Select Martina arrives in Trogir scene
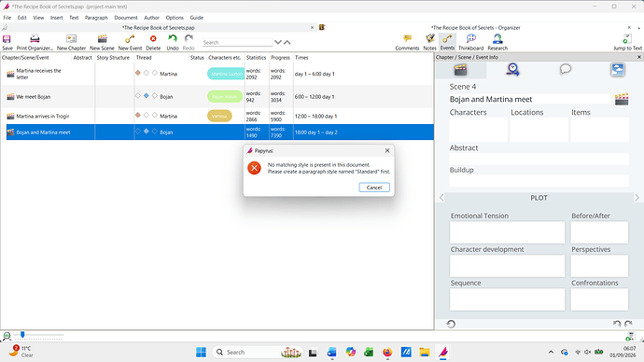644x362 pixels. coord(217,116)
